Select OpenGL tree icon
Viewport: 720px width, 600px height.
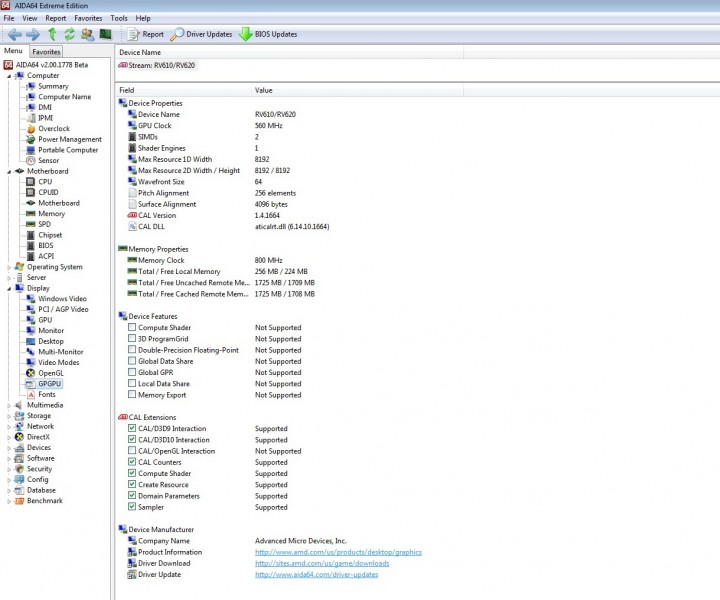point(31,373)
